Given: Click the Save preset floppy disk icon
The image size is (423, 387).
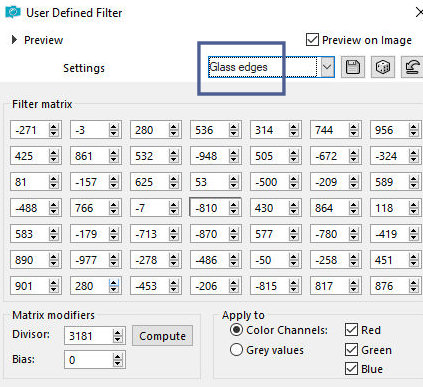Looking at the screenshot, I should tap(353, 67).
